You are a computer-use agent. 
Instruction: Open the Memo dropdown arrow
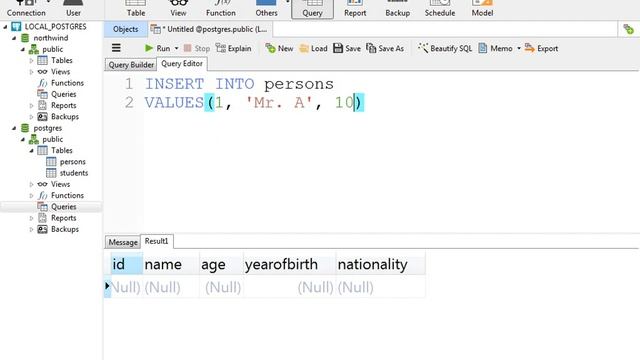(519, 48)
